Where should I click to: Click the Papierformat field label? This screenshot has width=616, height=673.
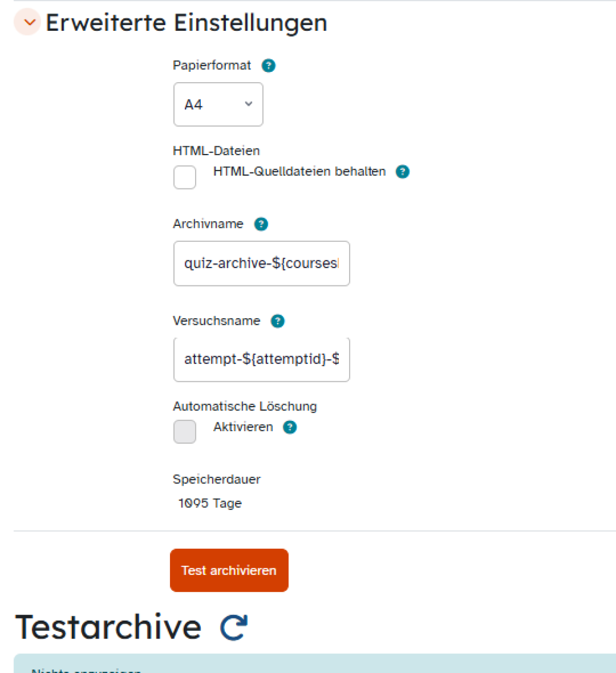click(211, 65)
